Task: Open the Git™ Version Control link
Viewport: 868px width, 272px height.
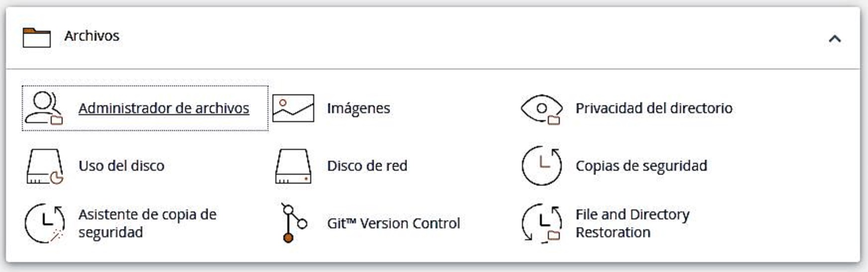Action: pyautogui.click(x=393, y=223)
